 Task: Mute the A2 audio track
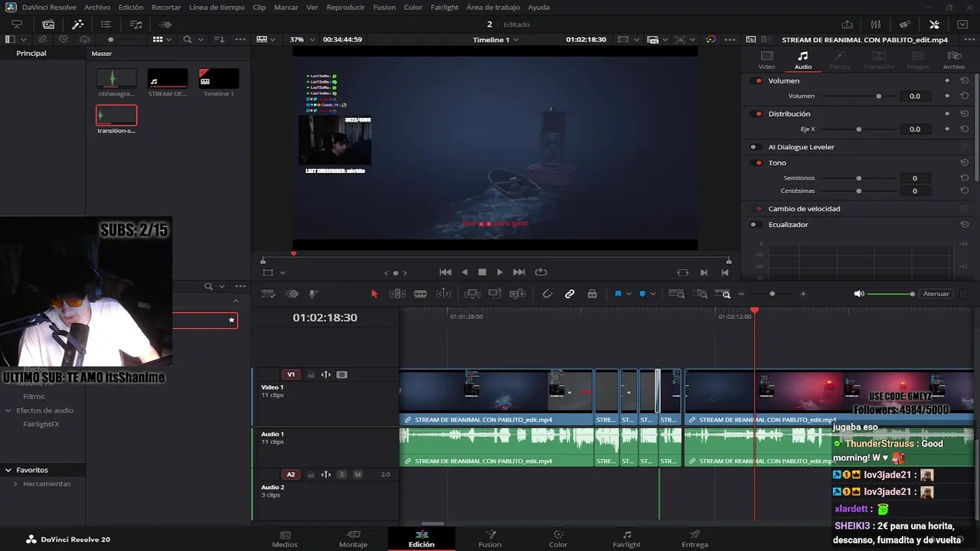[358, 474]
